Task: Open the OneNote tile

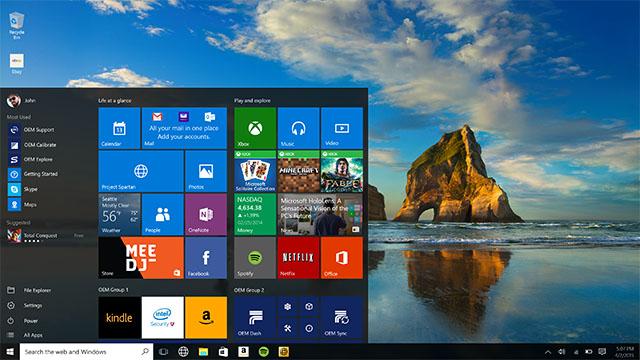Action: [x=206, y=215]
